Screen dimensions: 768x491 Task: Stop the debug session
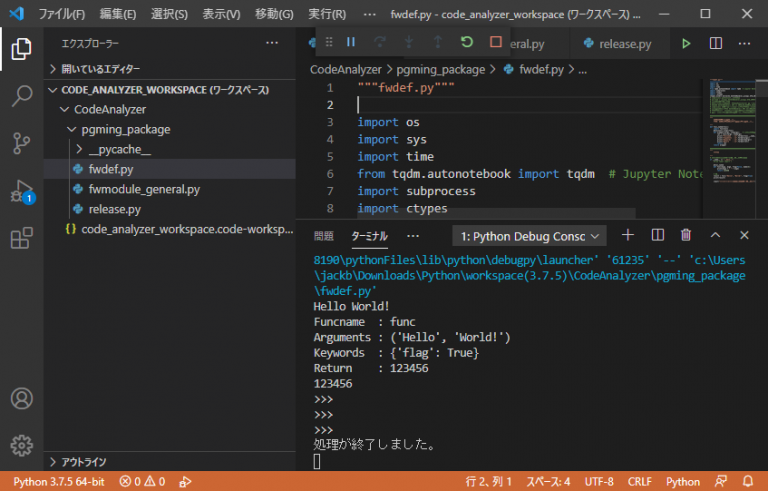(496, 42)
